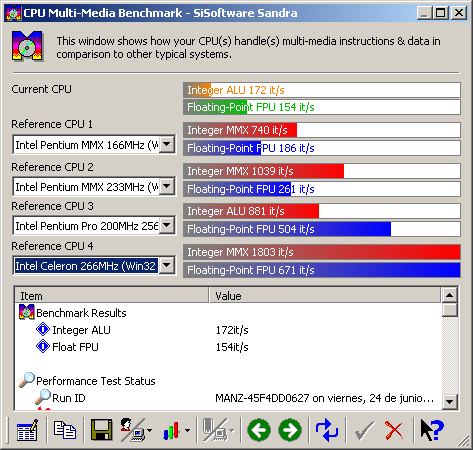473x450 pixels.
Task: Click the Value column header
Action: pos(325,296)
